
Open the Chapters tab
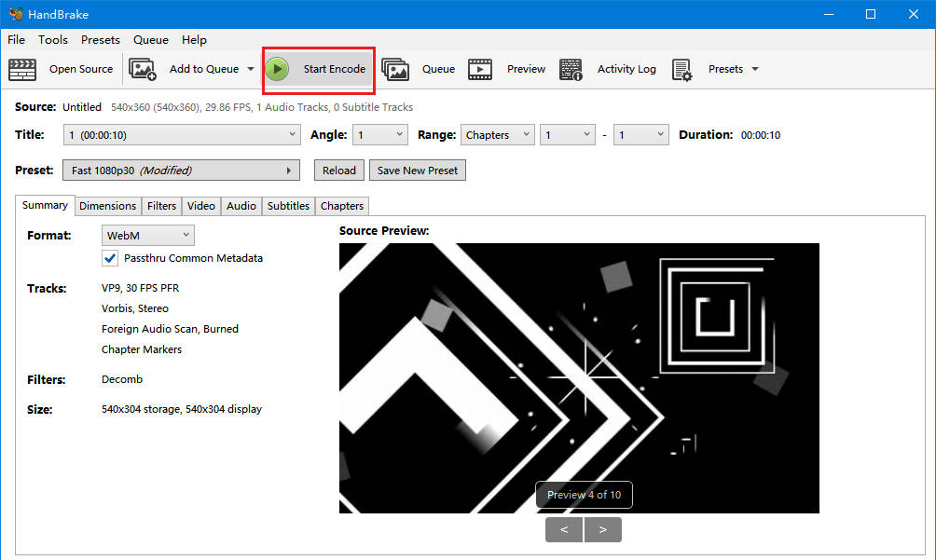pos(342,206)
